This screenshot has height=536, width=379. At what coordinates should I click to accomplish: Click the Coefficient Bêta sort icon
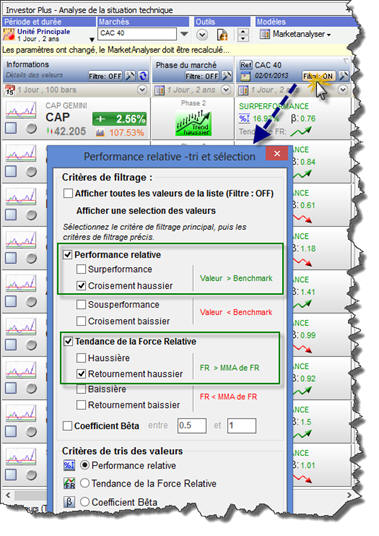coord(69,502)
